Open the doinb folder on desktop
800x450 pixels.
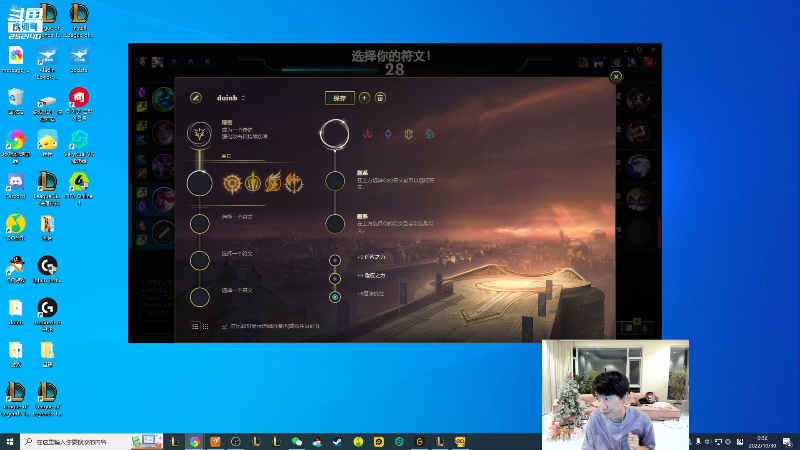pyautogui.click(x=16, y=312)
